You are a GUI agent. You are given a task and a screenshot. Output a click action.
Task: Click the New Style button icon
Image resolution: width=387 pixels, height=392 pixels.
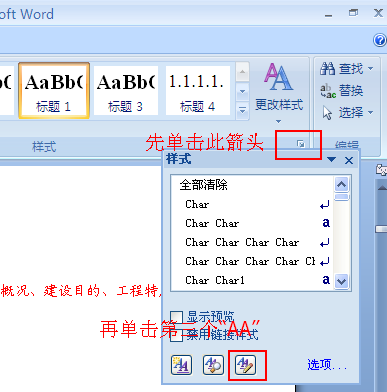[181, 365]
